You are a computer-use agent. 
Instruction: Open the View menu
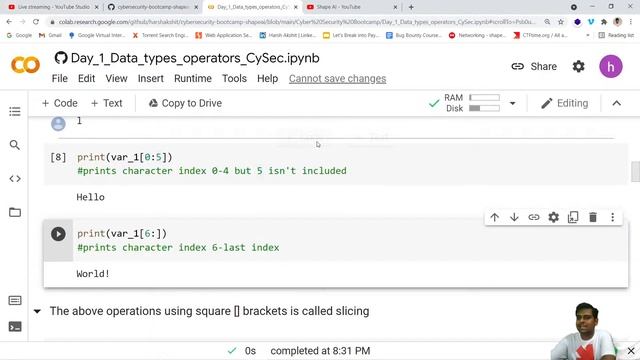[x=116, y=78]
